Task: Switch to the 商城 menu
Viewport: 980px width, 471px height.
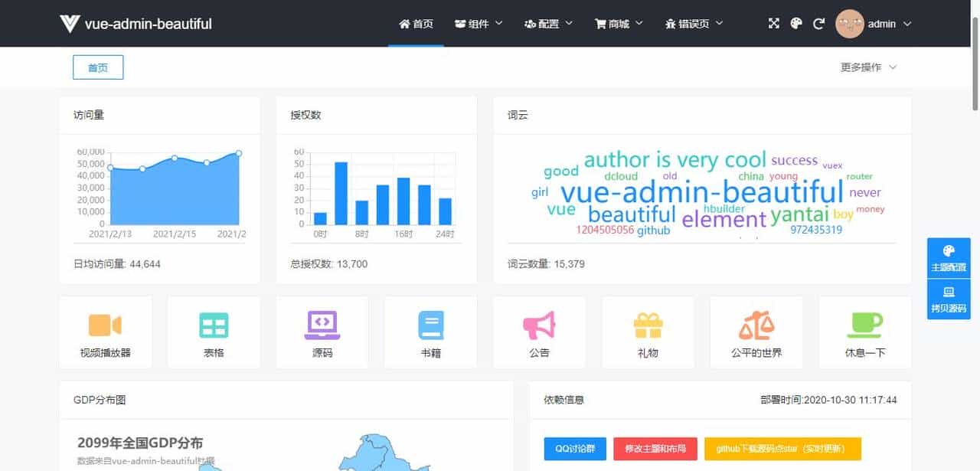Action: 617,24
